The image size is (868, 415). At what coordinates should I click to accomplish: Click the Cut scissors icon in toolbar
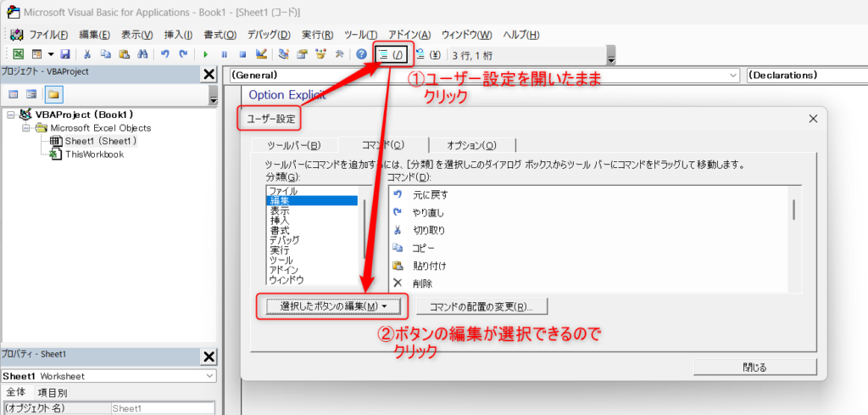(87, 54)
